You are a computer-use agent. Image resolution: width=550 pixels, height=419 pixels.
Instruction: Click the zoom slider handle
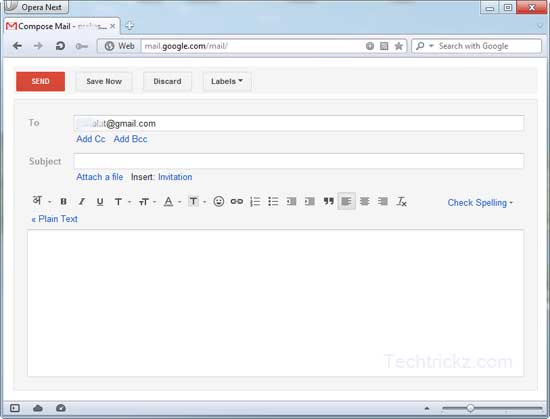tap(470, 408)
